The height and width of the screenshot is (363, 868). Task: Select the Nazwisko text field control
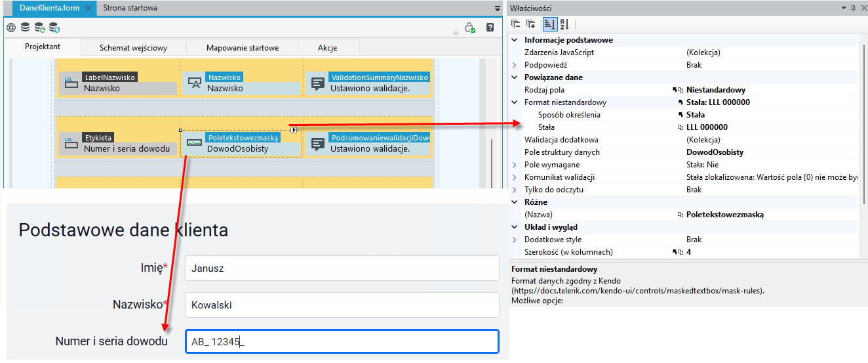tap(241, 83)
